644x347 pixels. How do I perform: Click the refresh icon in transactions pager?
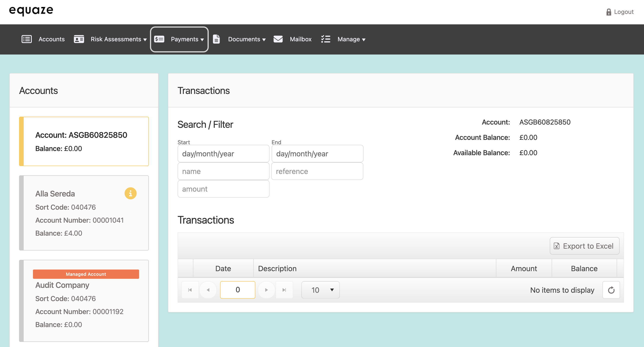(x=611, y=290)
